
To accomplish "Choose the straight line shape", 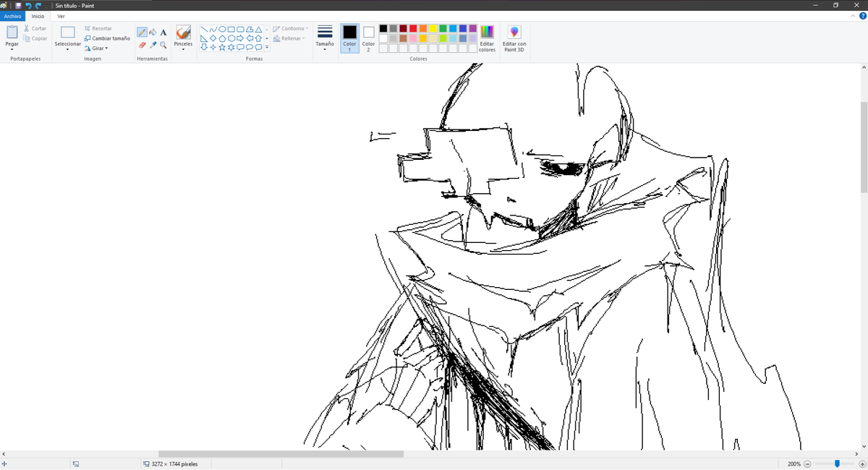I will (204, 29).
